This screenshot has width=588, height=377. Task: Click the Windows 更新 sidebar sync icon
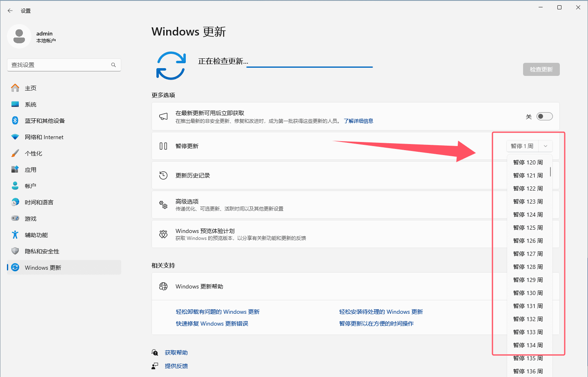15,267
